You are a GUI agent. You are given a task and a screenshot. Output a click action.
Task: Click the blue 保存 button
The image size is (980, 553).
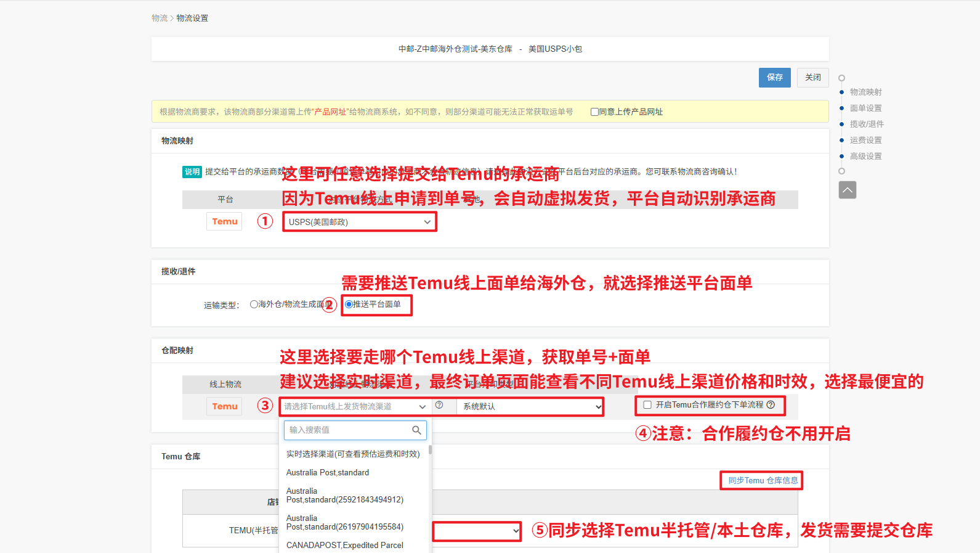(x=774, y=78)
